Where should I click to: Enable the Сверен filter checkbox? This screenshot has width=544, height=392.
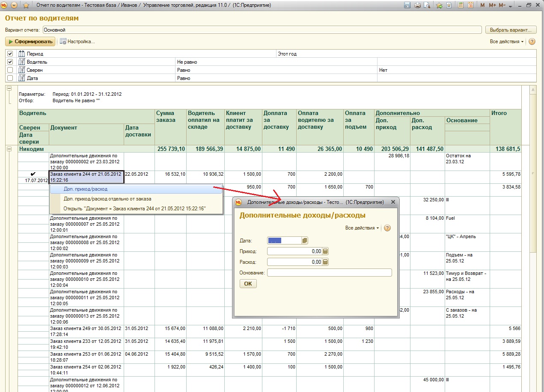10,70
